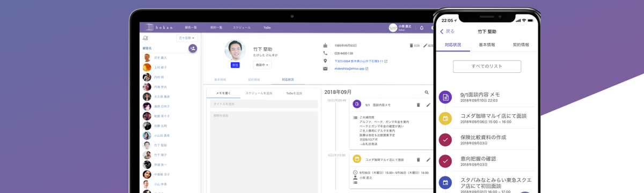Click the customer search icon in the sidebar

click(x=145, y=38)
